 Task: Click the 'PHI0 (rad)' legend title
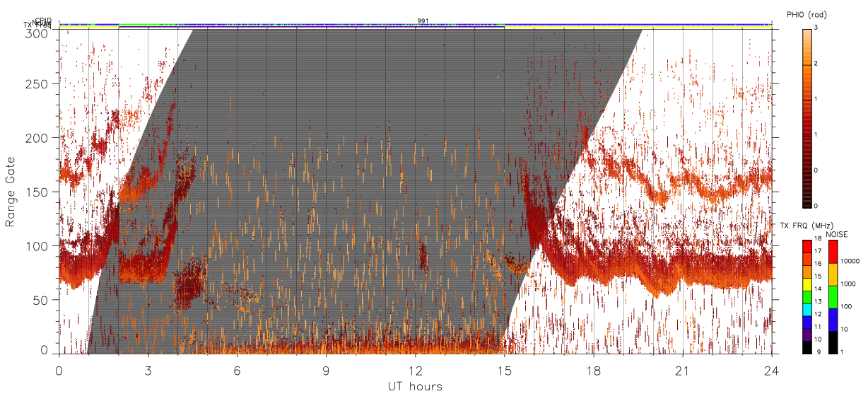tap(807, 14)
